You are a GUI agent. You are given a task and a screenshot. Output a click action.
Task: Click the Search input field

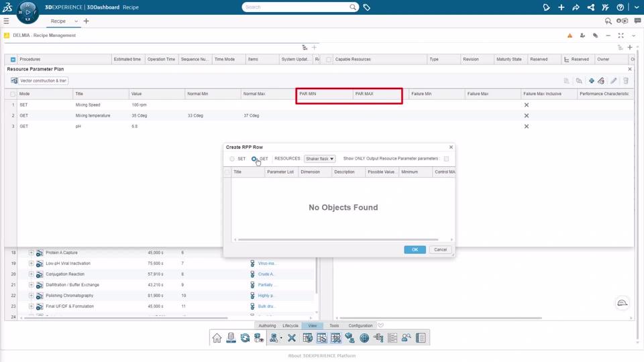296,7
